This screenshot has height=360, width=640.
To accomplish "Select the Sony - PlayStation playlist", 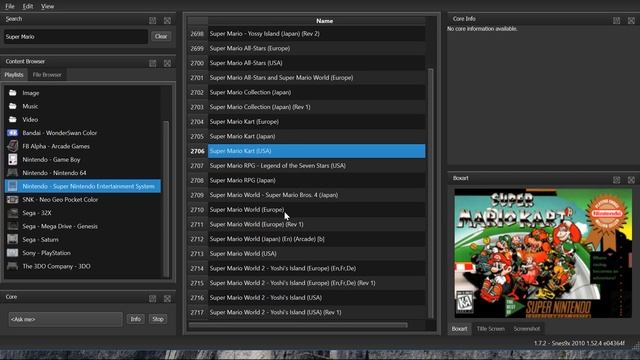I will tap(82, 253).
